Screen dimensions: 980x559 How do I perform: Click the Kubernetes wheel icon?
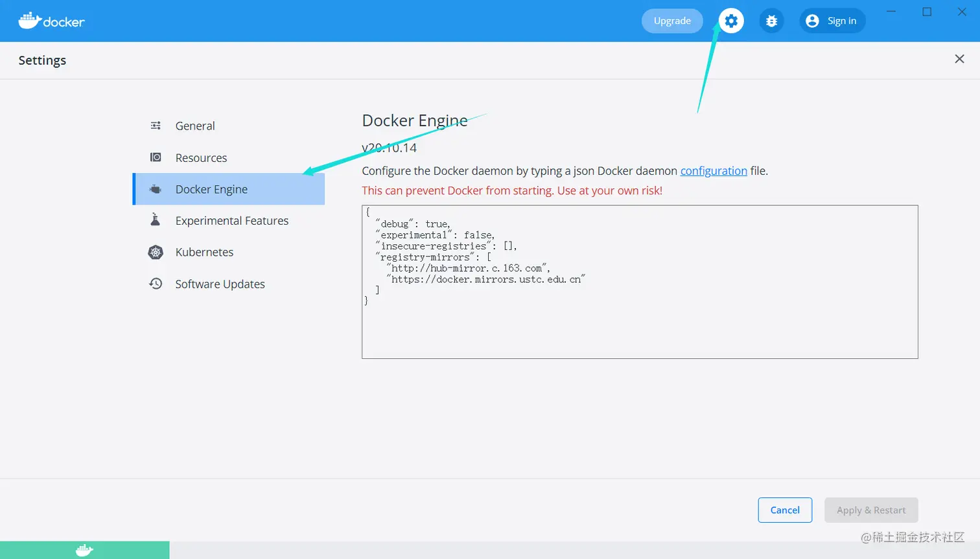click(156, 252)
